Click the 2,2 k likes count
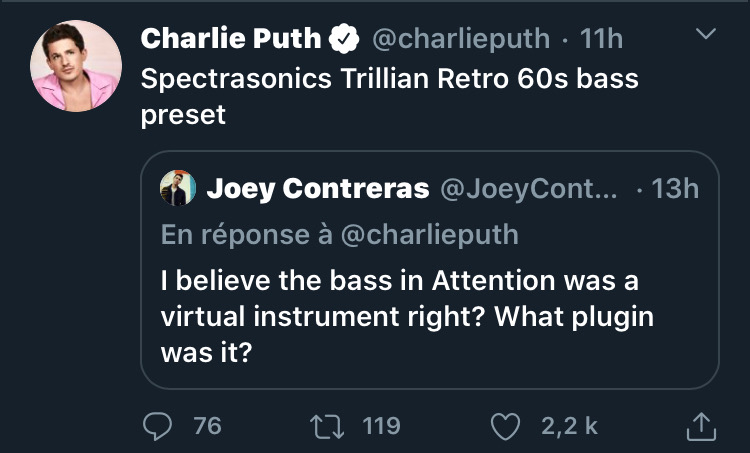750x453 pixels. pyautogui.click(x=569, y=426)
